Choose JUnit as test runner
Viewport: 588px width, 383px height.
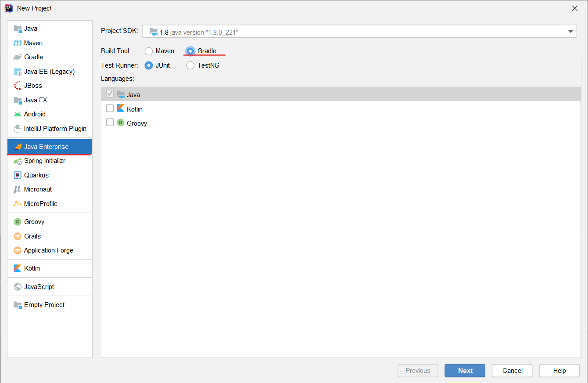click(x=149, y=65)
